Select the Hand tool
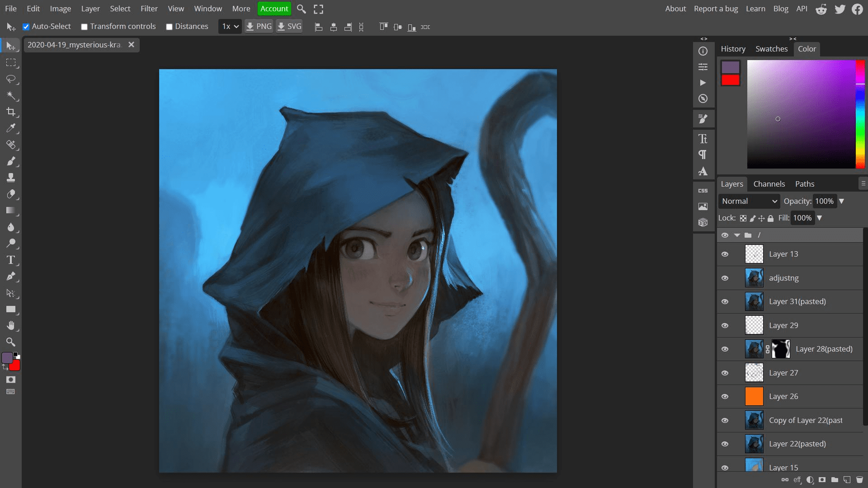 pyautogui.click(x=10, y=325)
